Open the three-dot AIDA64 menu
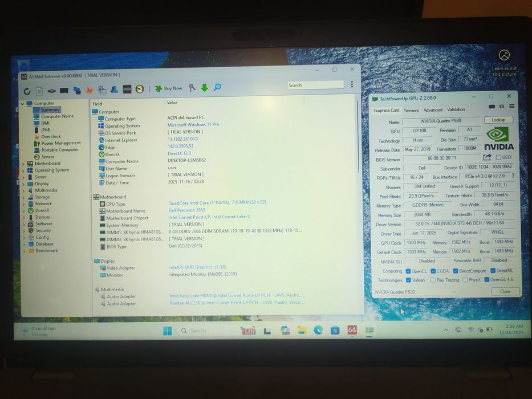The height and width of the screenshot is (399, 532). [352, 84]
